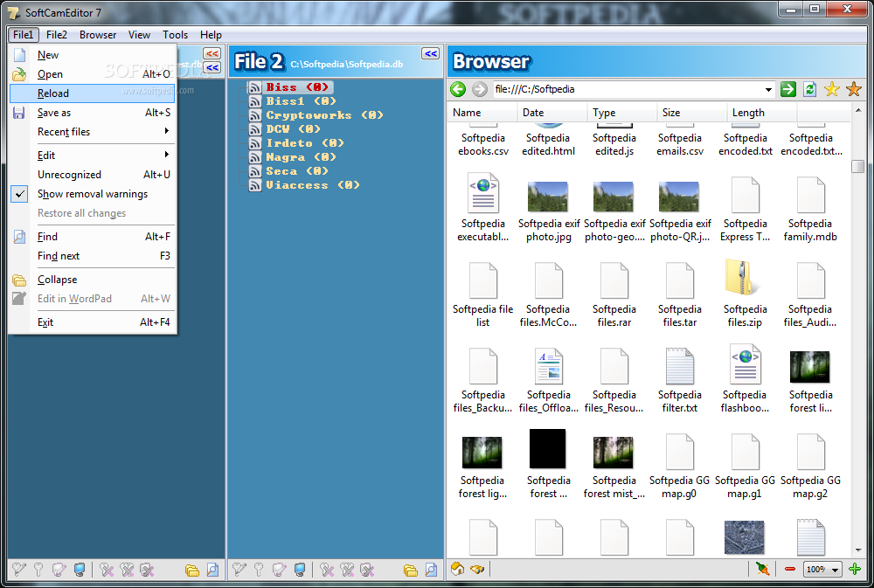Viewport: 874px width, 588px height.
Task: Go back in the Browser panel
Action: [x=458, y=89]
